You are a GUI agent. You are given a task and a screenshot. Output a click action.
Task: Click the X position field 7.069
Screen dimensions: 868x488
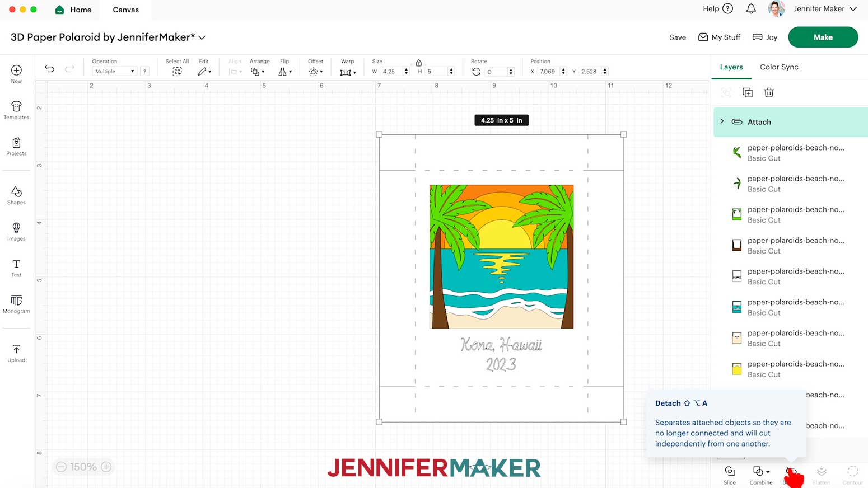(x=549, y=72)
